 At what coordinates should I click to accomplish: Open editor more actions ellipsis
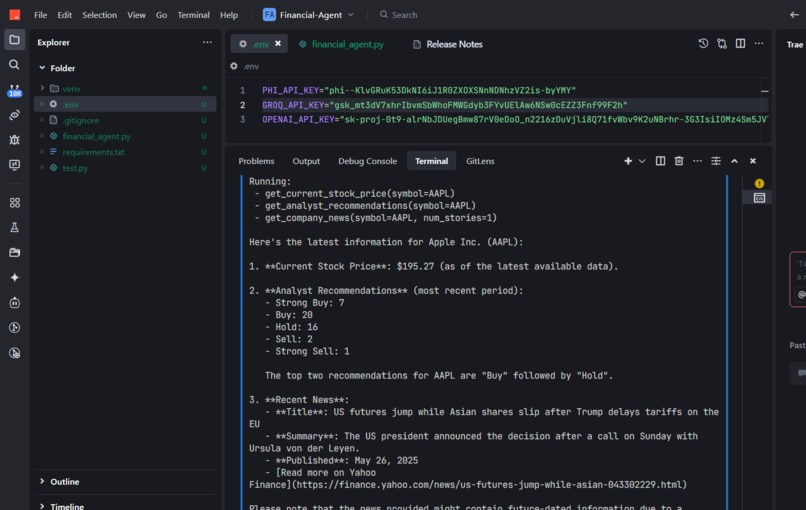[x=759, y=44]
